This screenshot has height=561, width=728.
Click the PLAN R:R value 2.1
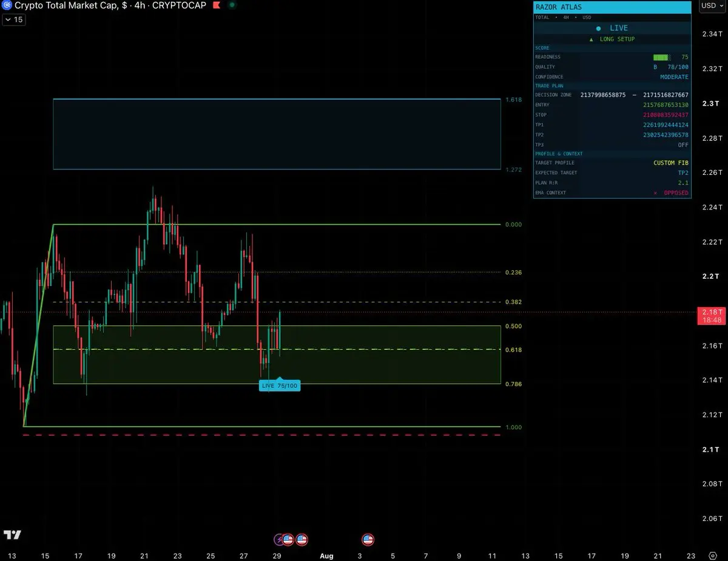684,183
